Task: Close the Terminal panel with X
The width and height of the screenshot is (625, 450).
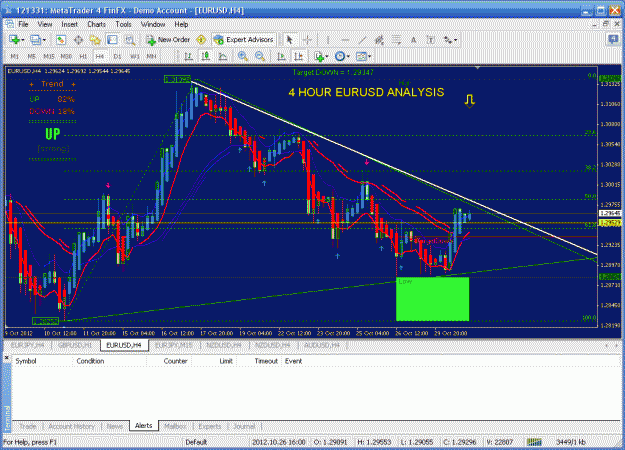Action: pos(6,358)
